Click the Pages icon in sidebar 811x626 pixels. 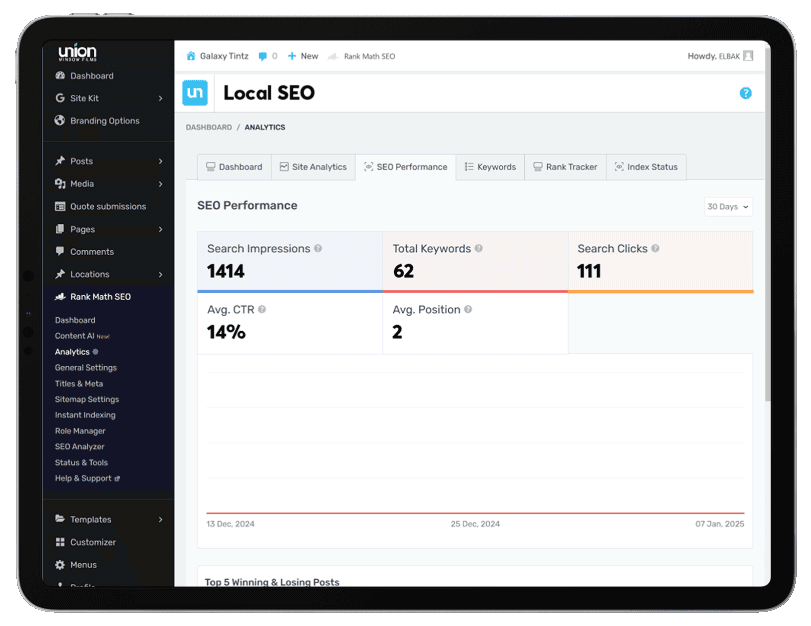[60, 229]
